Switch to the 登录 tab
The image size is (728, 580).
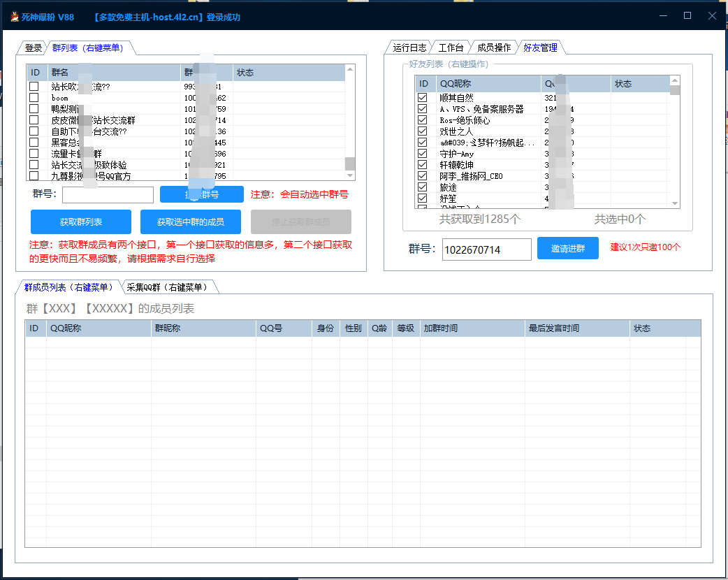[34, 48]
